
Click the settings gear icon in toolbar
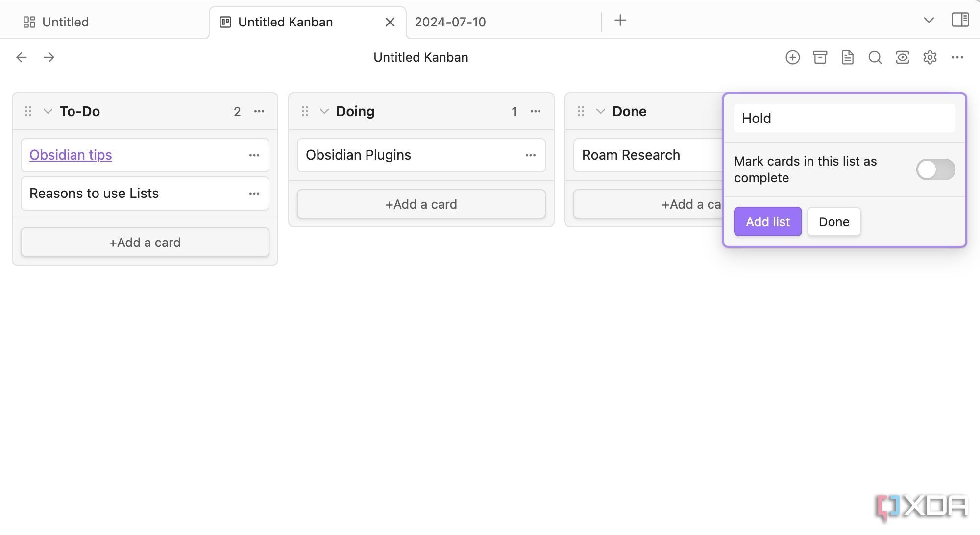pos(930,57)
